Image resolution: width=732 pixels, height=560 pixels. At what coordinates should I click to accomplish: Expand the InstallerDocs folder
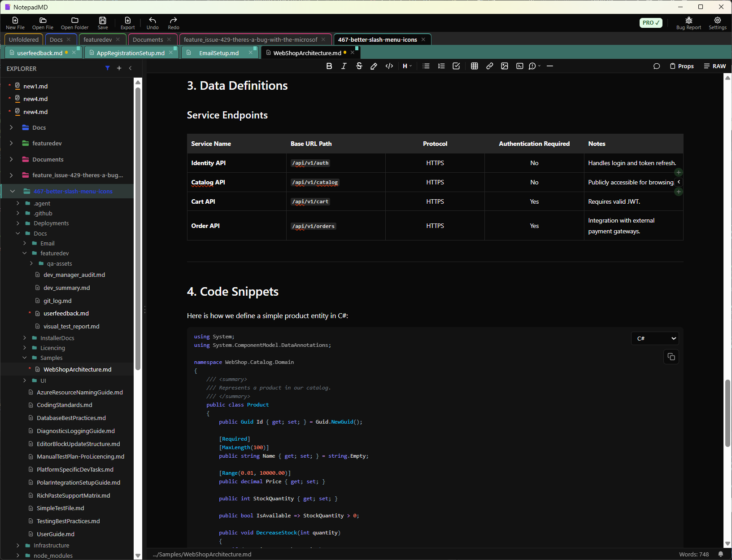tap(25, 338)
